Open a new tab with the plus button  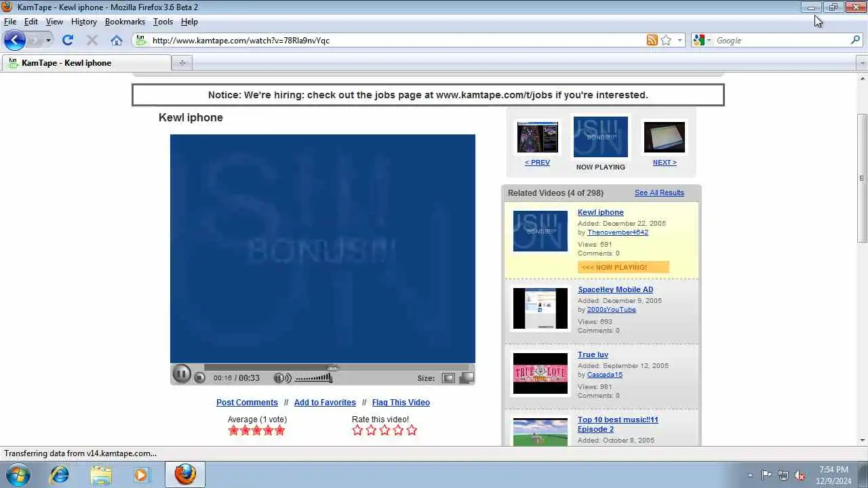[x=182, y=63]
